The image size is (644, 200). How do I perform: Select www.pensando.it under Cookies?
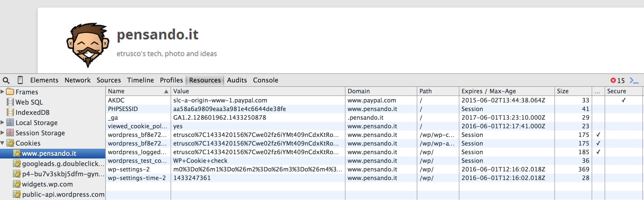(53, 153)
